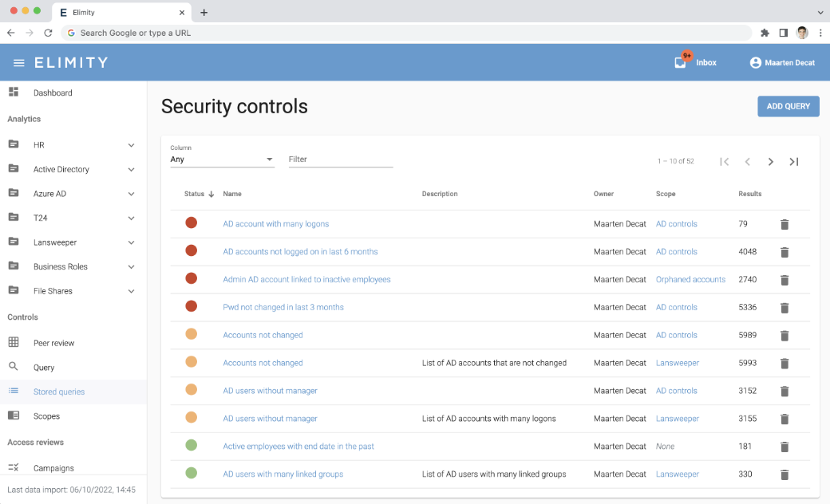Viewport: 830px width, 504px height.
Task: Open AD accounts not logged on in last 6 months
Action: [300, 252]
